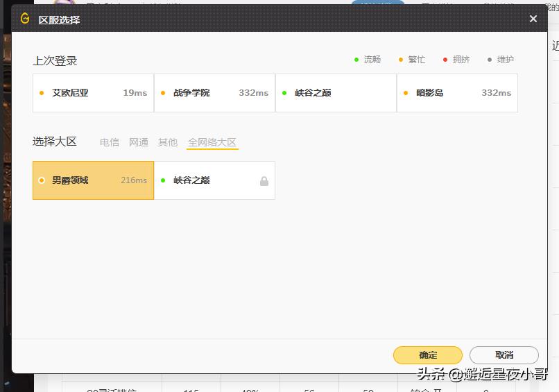The height and width of the screenshot is (392, 559).
Task: Open the 其他 region tab
Action: click(x=168, y=142)
